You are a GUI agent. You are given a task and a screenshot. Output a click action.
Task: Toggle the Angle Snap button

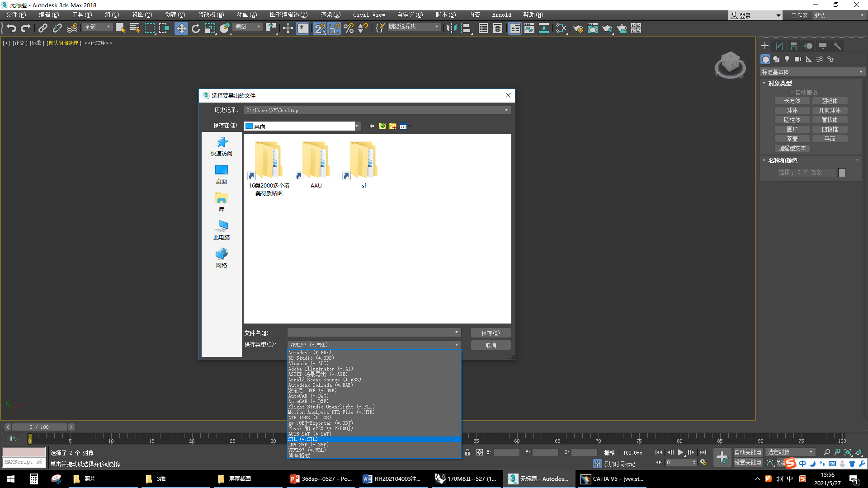coord(334,28)
